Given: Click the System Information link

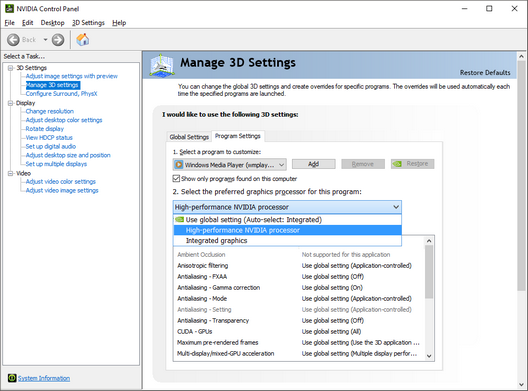Looking at the screenshot, I should coord(44,378).
